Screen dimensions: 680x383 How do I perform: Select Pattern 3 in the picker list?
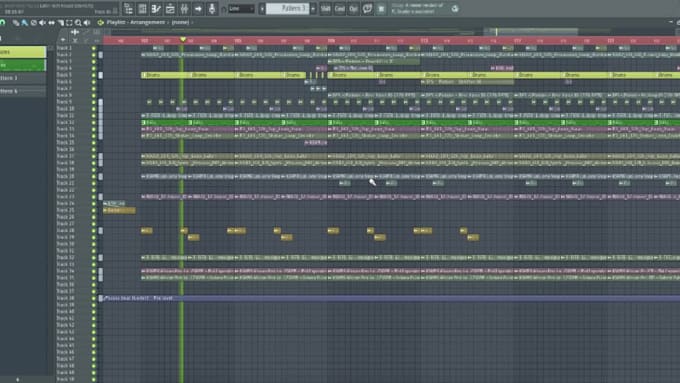coord(23,78)
